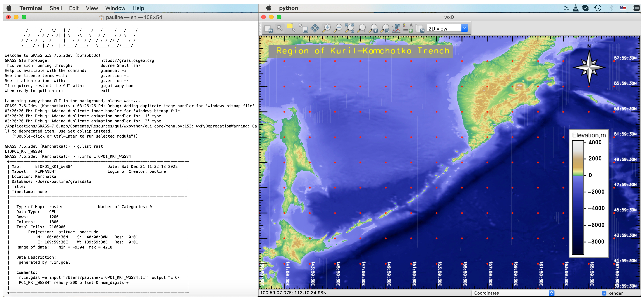Click the Render map (redraw) icon

point(268,29)
